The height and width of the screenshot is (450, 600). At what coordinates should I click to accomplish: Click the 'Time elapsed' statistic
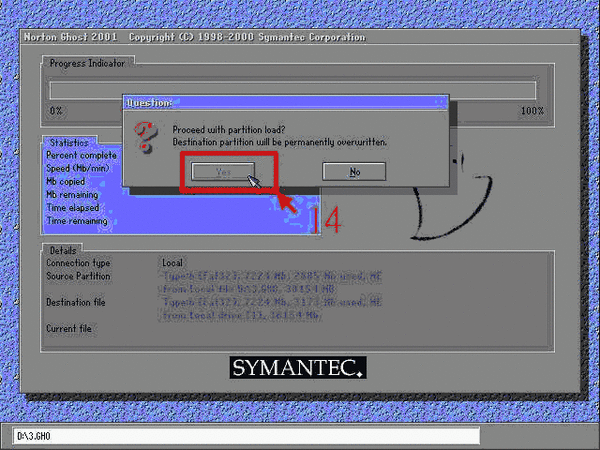(x=73, y=208)
